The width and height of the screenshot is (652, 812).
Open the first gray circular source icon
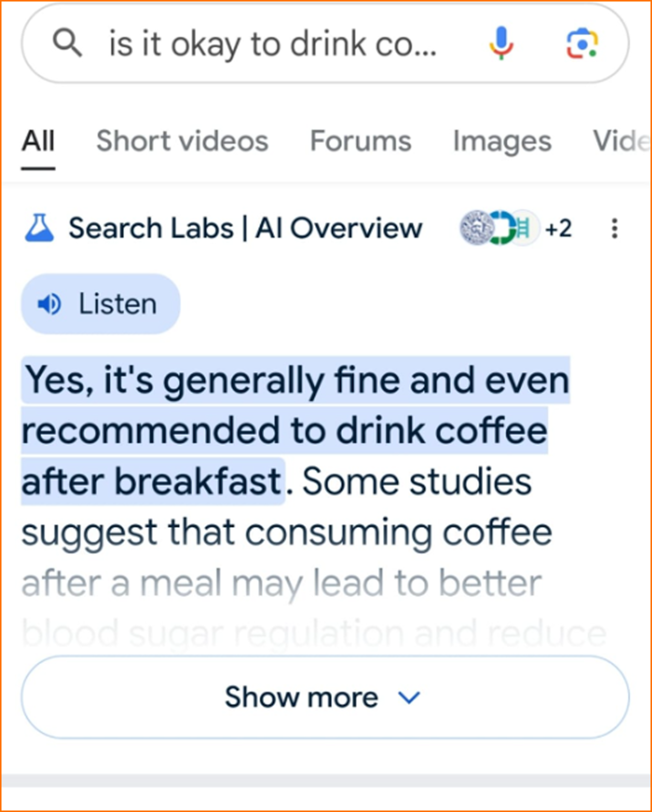476,228
